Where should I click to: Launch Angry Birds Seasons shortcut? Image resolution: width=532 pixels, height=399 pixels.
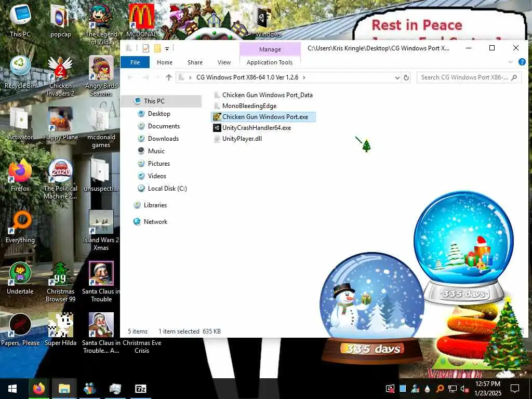(x=101, y=76)
